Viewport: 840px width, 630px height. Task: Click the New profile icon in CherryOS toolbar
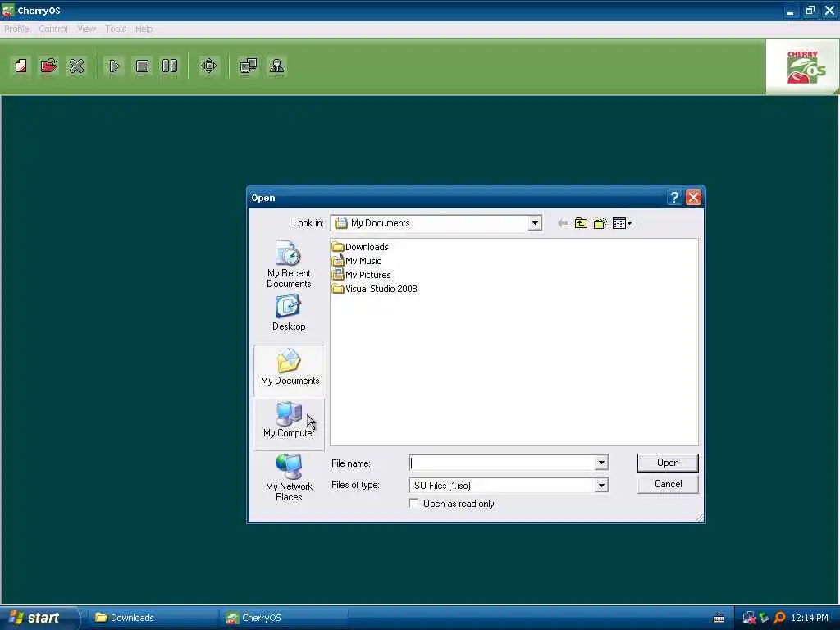(x=21, y=66)
